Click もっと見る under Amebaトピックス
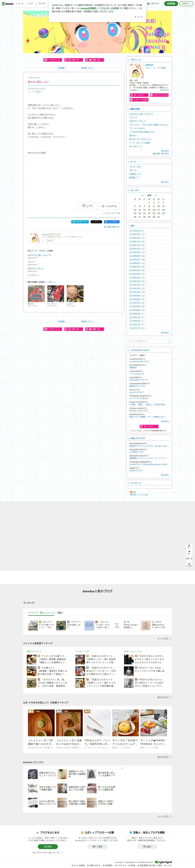The height and width of the screenshot is (868, 195). tap(164, 816)
